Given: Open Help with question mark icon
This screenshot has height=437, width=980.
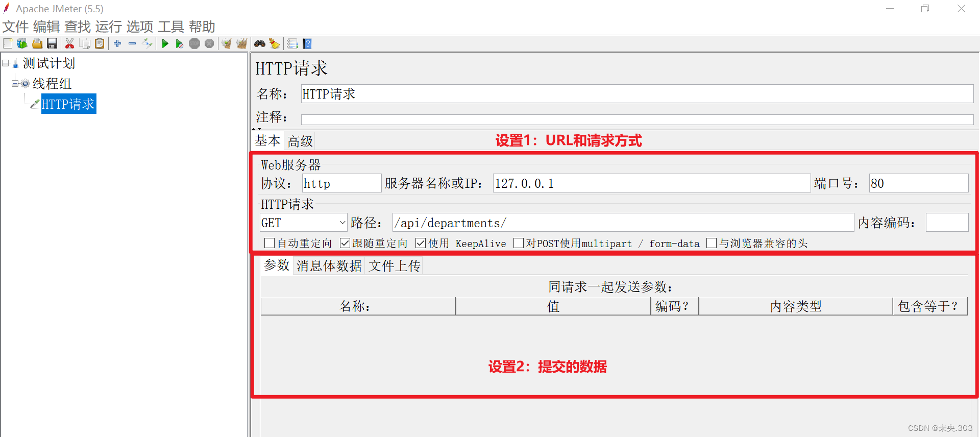Looking at the screenshot, I should 307,43.
